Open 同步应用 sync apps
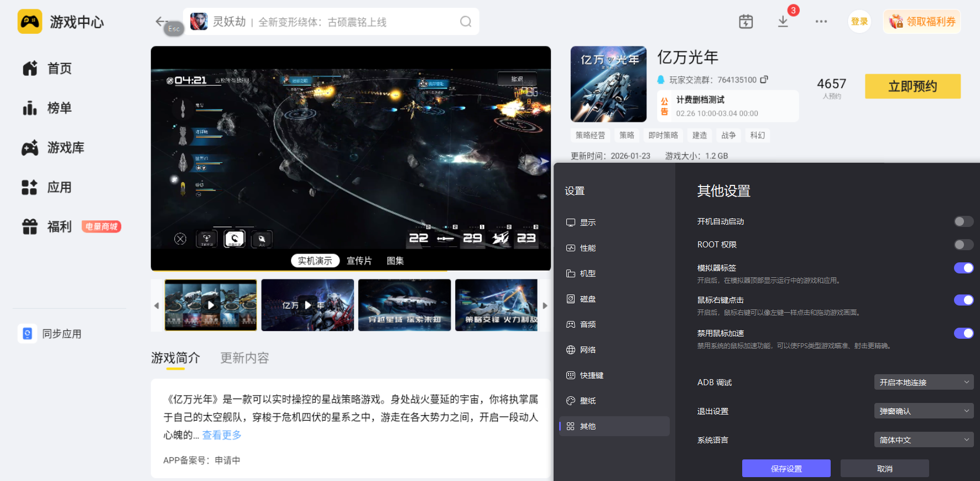This screenshot has height=481, width=980. click(x=61, y=334)
